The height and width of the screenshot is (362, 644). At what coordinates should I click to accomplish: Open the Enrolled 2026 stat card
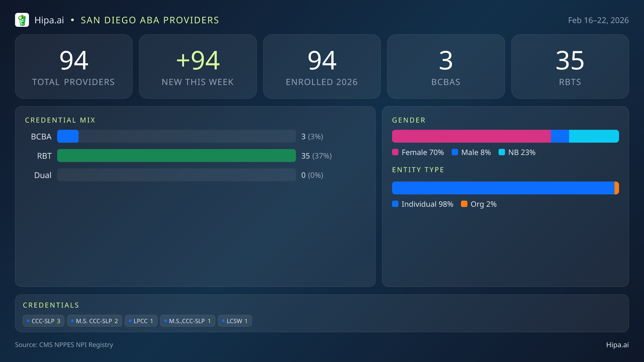[322, 67]
